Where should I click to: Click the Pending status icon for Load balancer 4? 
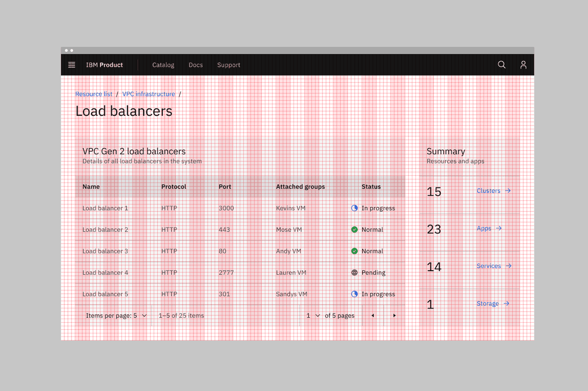point(354,272)
